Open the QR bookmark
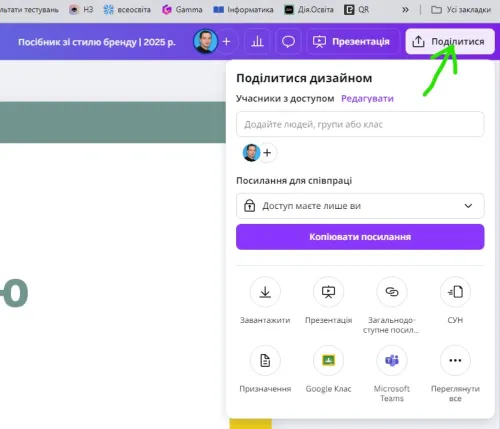Viewport: 500px width, 429px height. point(357,10)
